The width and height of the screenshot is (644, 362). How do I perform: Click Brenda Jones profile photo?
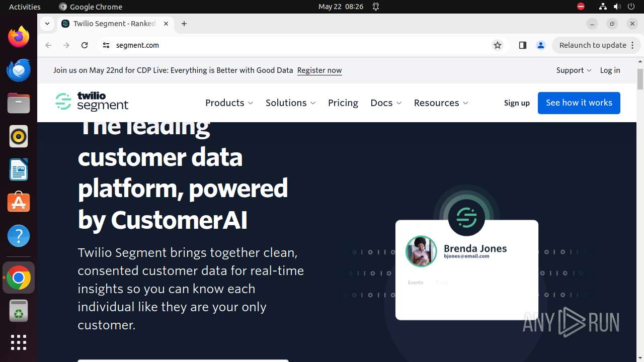click(421, 251)
